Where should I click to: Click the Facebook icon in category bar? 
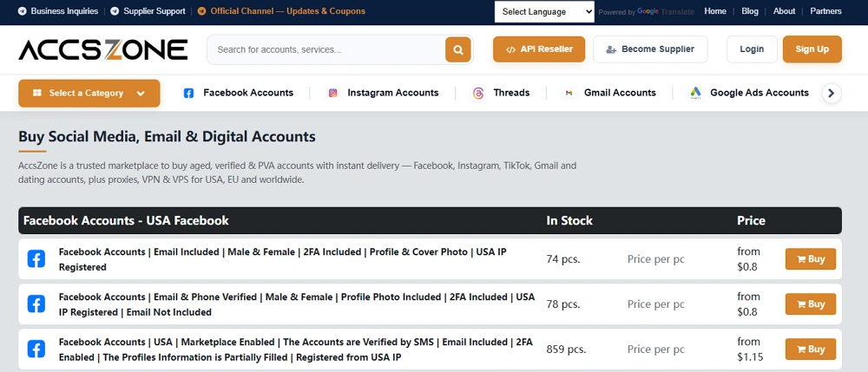pos(188,93)
